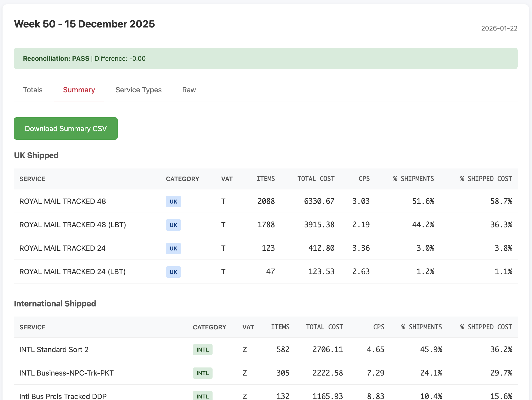Click the UK Shipped ITEMS column header
This screenshot has height=400, width=532.
click(265, 179)
